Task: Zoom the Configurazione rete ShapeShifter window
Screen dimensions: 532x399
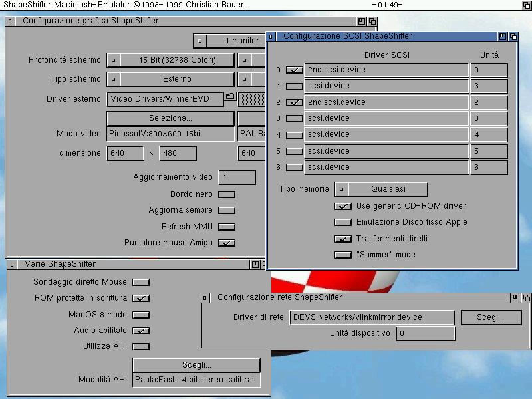Action: 516,298
